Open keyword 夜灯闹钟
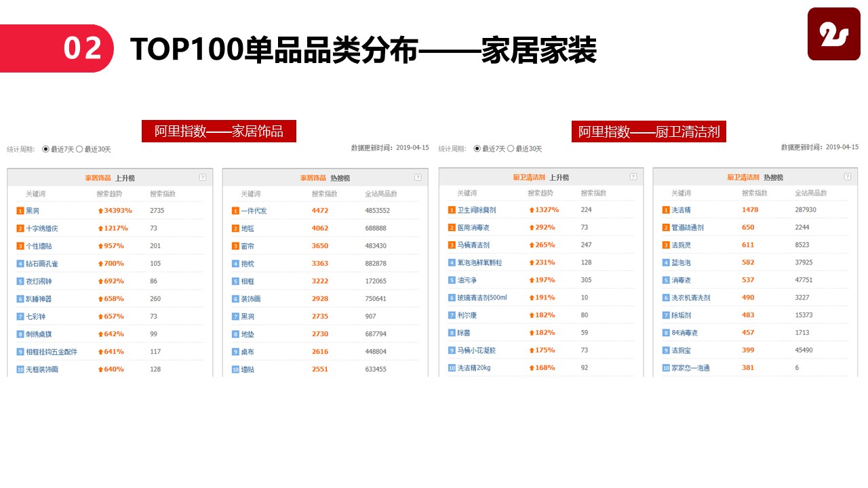Image resolution: width=868 pixels, height=488 pixels. (39, 281)
